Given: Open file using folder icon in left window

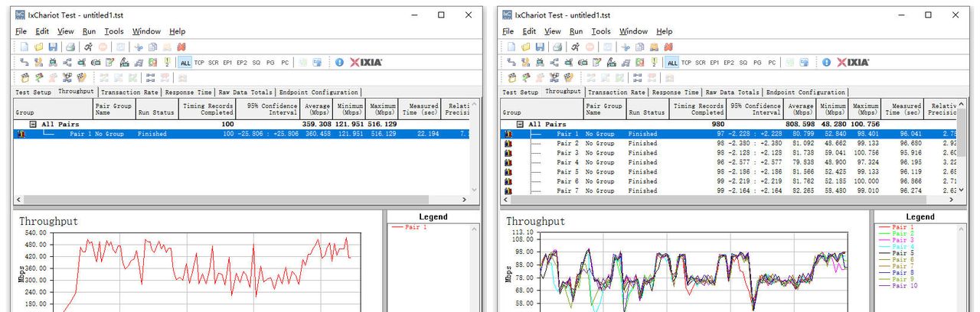Looking at the screenshot, I should 38,47.
